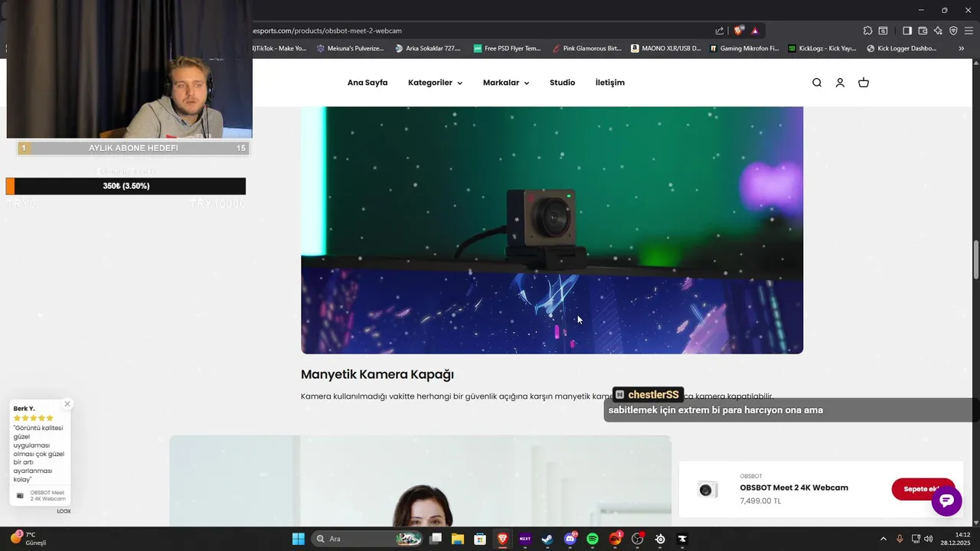The height and width of the screenshot is (551, 980).
Task: Open the Brave VPN shield icon
Action: 953,31
